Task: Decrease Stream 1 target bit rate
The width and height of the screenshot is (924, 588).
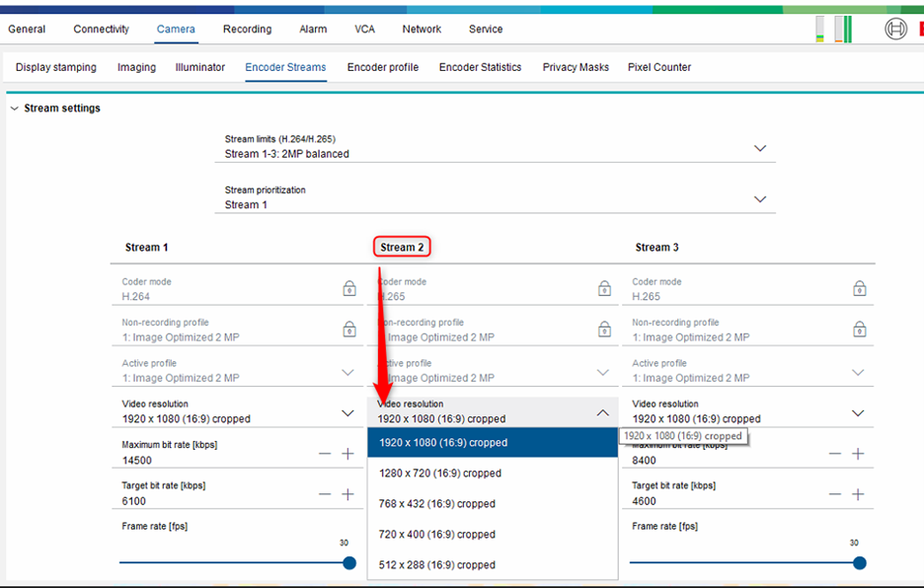Action: 325,494
